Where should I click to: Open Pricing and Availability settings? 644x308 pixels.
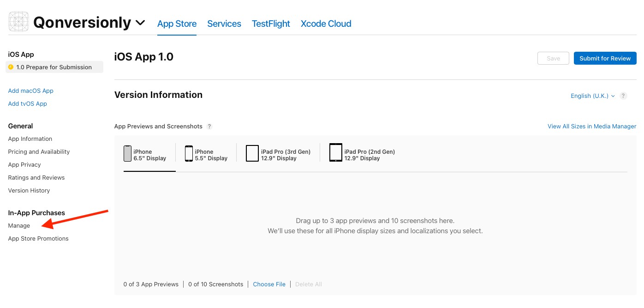click(x=39, y=151)
